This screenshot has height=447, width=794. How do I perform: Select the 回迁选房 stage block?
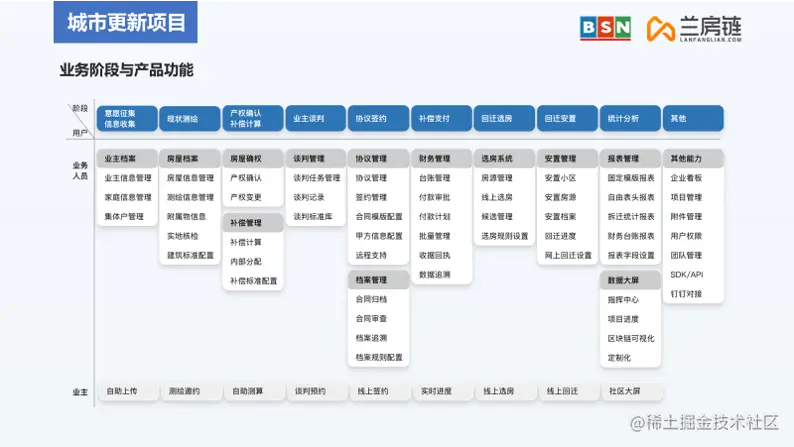pyautogui.click(x=504, y=118)
